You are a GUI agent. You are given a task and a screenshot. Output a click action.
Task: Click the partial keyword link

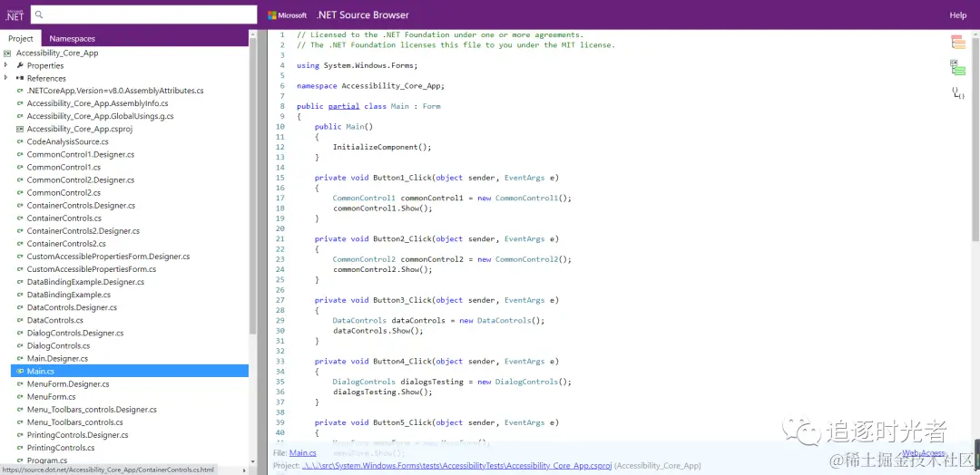click(344, 106)
